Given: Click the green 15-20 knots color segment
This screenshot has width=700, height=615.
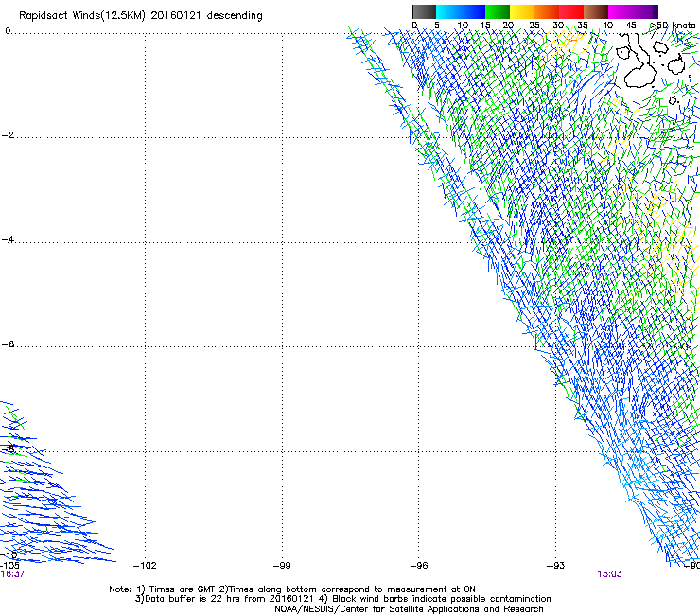Looking at the screenshot, I should [498, 11].
